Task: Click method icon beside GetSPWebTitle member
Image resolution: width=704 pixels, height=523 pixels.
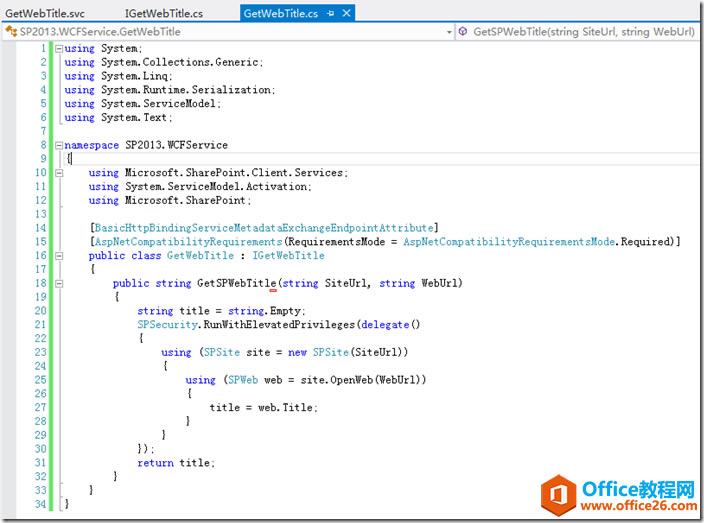Action: tap(464, 32)
